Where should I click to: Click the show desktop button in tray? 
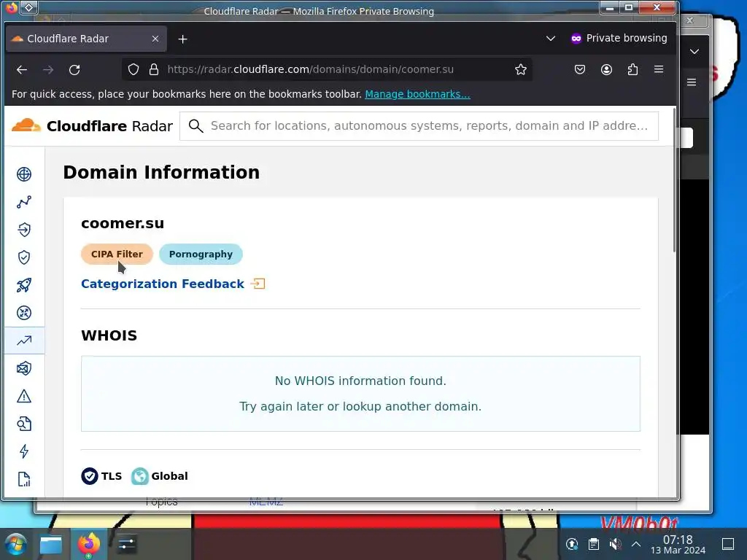728,544
